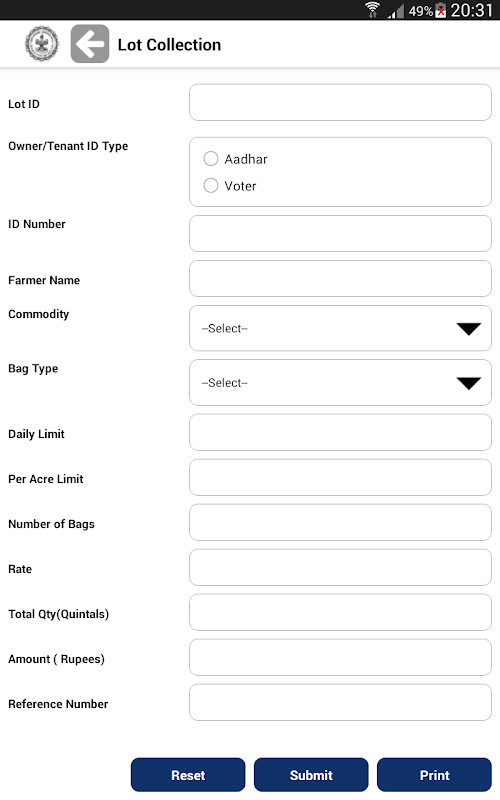Open the Commodity dropdown
Image resolution: width=500 pixels, height=800 pixels.
click(340, 328)
